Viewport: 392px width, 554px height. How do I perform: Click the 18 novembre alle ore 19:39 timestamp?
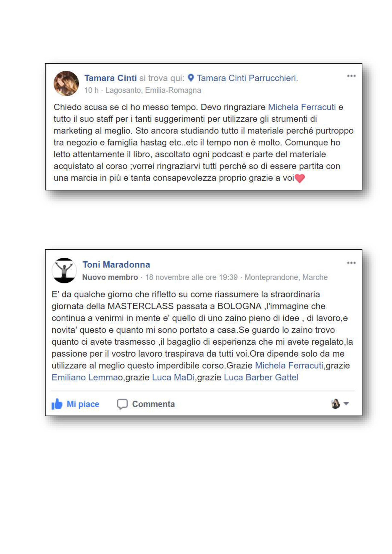point(191,277)
